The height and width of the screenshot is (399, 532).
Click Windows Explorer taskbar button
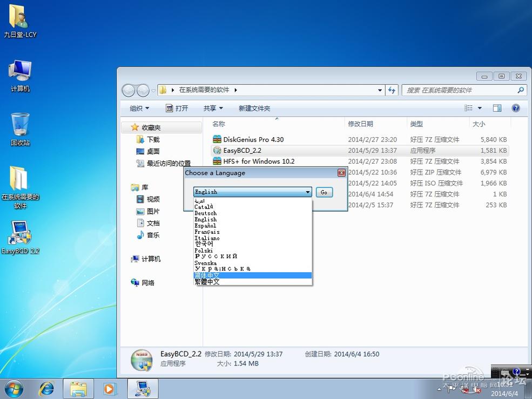tap(78, 389)
